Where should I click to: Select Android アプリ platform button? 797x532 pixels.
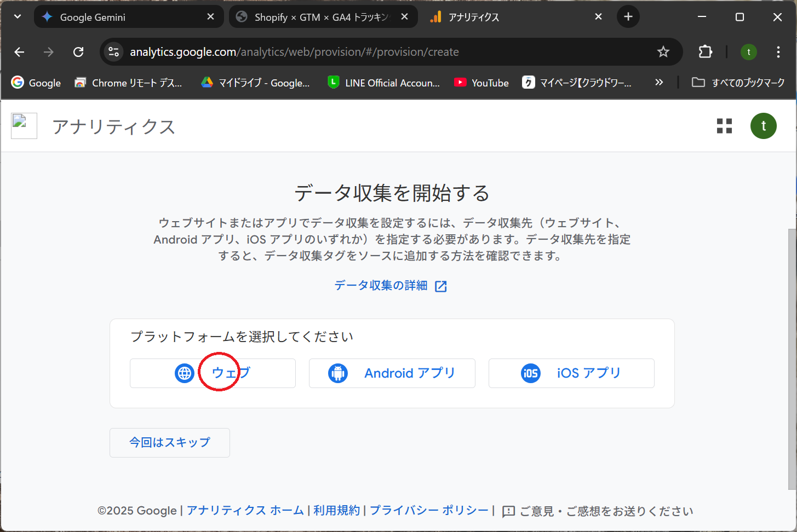pos(392,373)
